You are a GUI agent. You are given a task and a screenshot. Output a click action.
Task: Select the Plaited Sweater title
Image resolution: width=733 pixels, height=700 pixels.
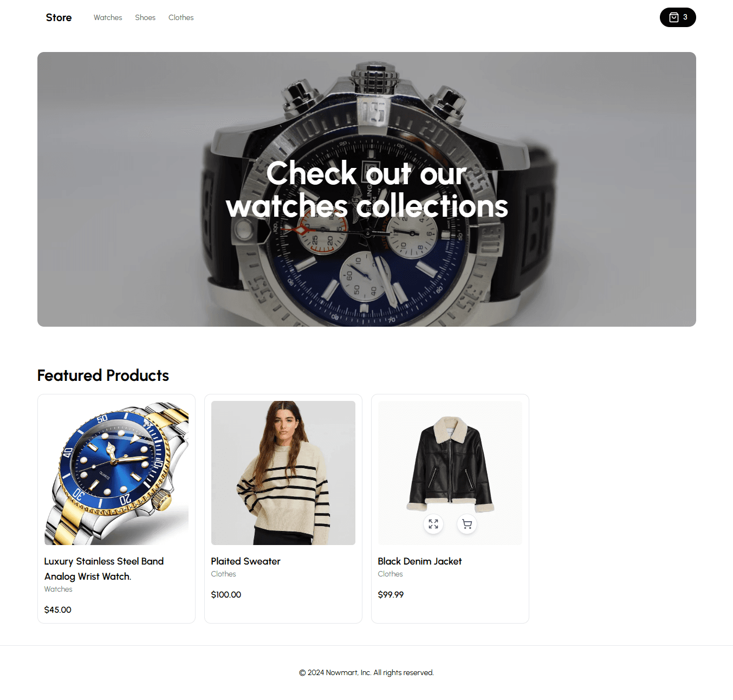tap(246, 561)
